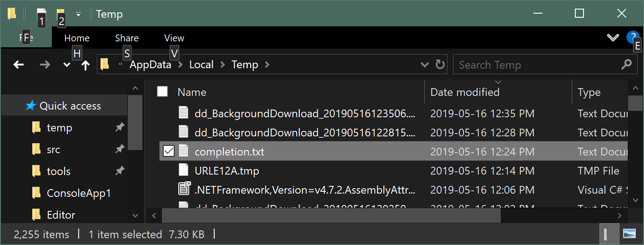The width and height of the screenshot is (644, 245).
Task: Click the pin icon next to temp
Action: point(120,128)
